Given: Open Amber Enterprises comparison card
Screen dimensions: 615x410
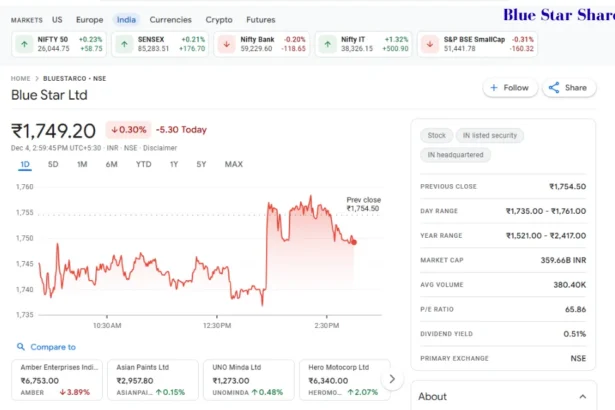Looking at the screenshot, I should tap(57, 380).
